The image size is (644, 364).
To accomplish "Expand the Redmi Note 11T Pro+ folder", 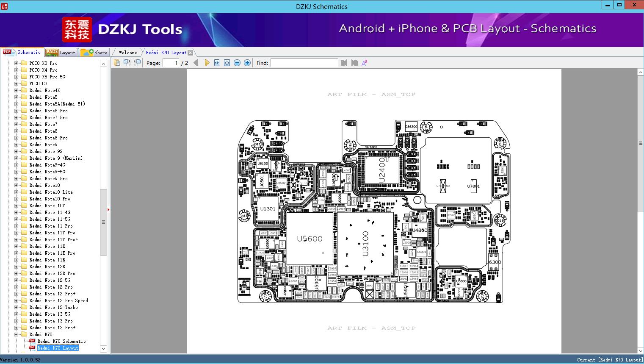I will point(16,239).
